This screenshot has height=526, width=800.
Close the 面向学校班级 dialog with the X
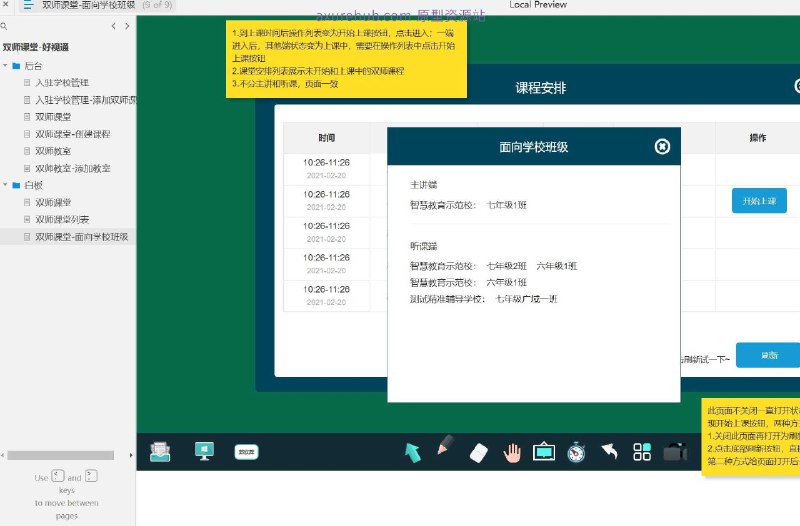coord(662,147)
